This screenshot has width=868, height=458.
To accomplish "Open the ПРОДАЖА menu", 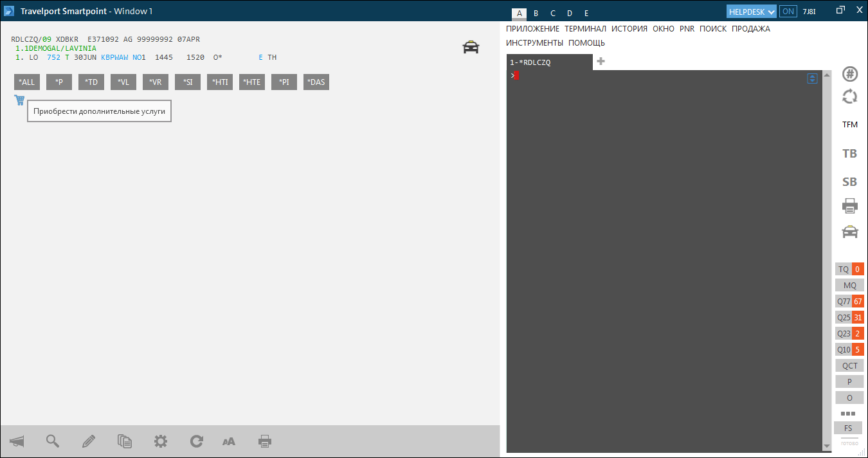I will coord(751,29).
